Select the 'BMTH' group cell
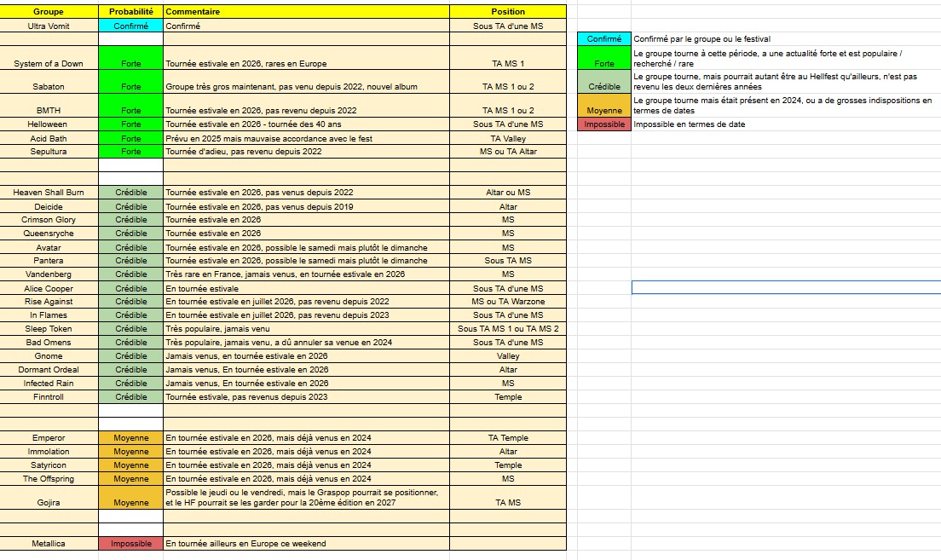The width and height of the screenshot is (941, 560). tap(49, 106)
